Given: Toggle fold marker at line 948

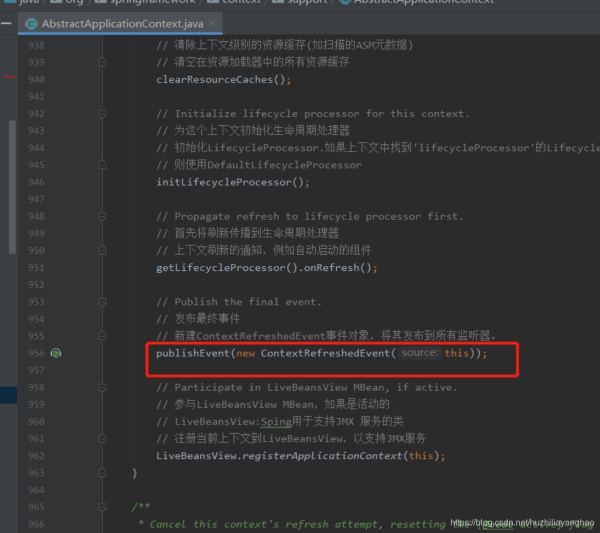Looking at the screenshot, I should tap(102, 217).
